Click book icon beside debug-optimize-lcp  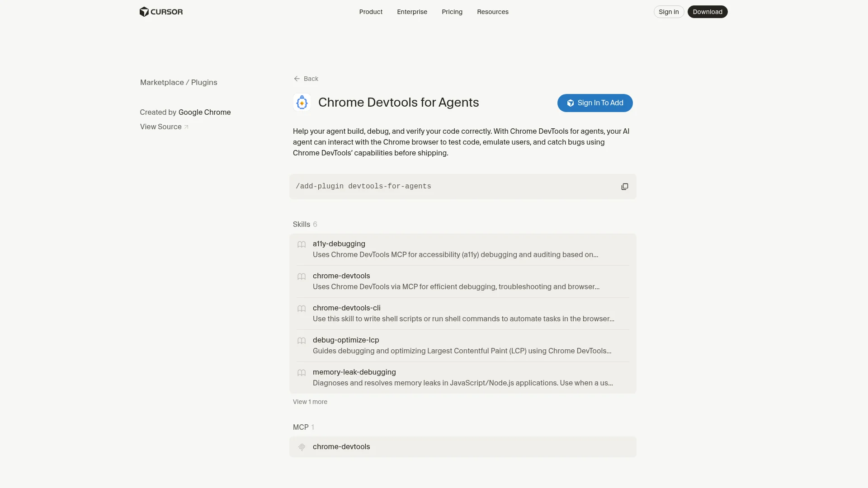(302, 341)
